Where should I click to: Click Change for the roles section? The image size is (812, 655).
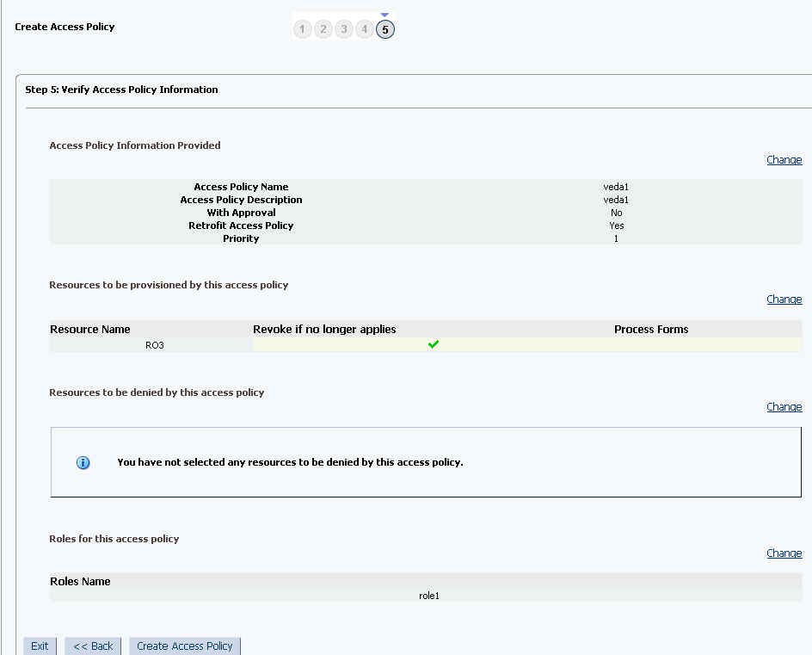click(784, 553)
